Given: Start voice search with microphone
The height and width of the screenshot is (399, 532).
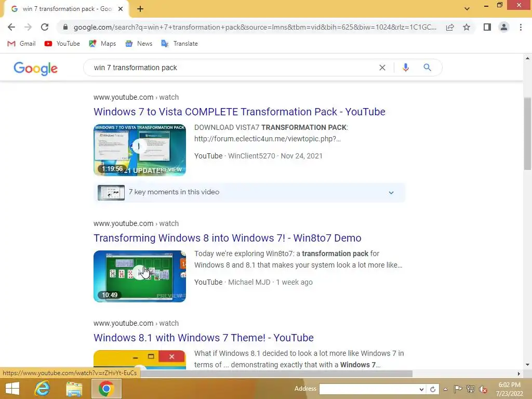Looking at the screenshot, I should pos(405,68).
